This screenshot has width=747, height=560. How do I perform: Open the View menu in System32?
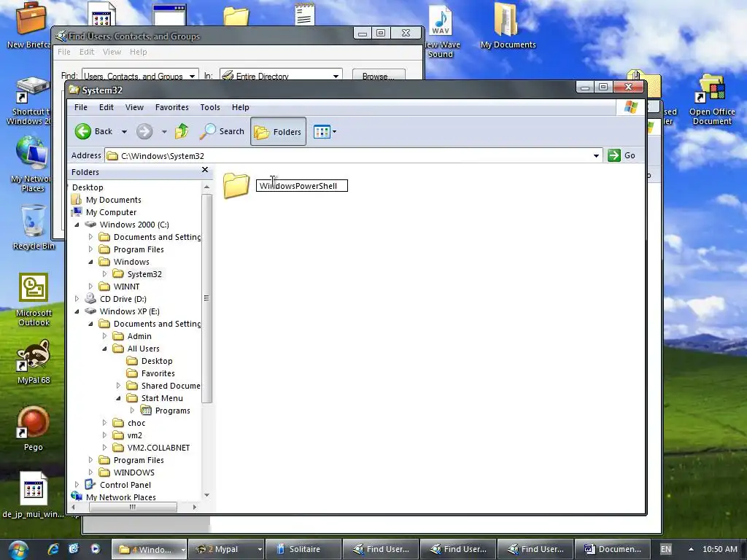(x=134, y=107)
